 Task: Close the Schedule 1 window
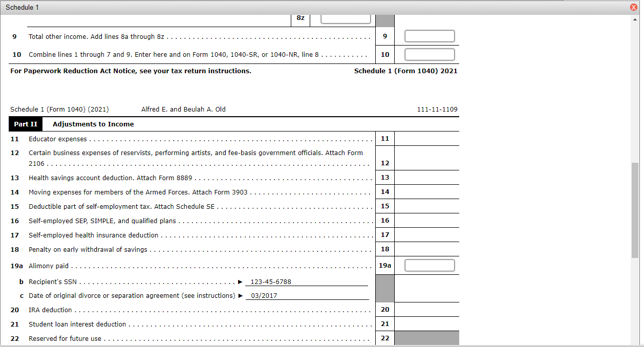[633, 7]
